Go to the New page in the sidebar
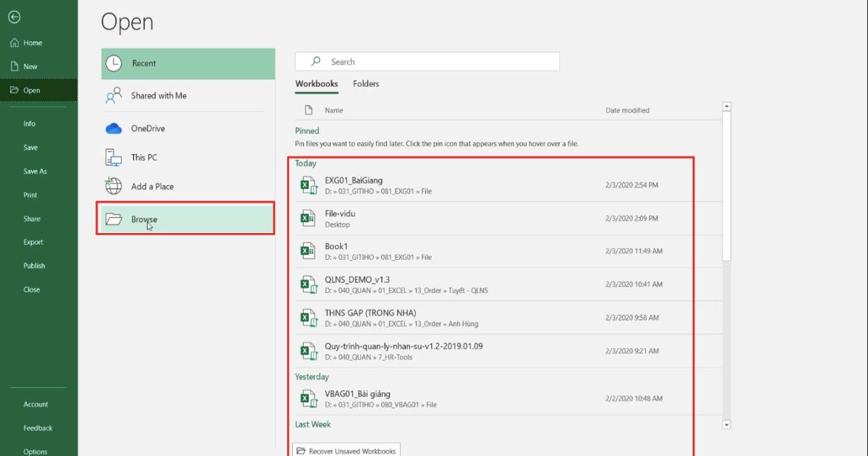The width and height of the screenshot is (868, 456). (29, 66)
